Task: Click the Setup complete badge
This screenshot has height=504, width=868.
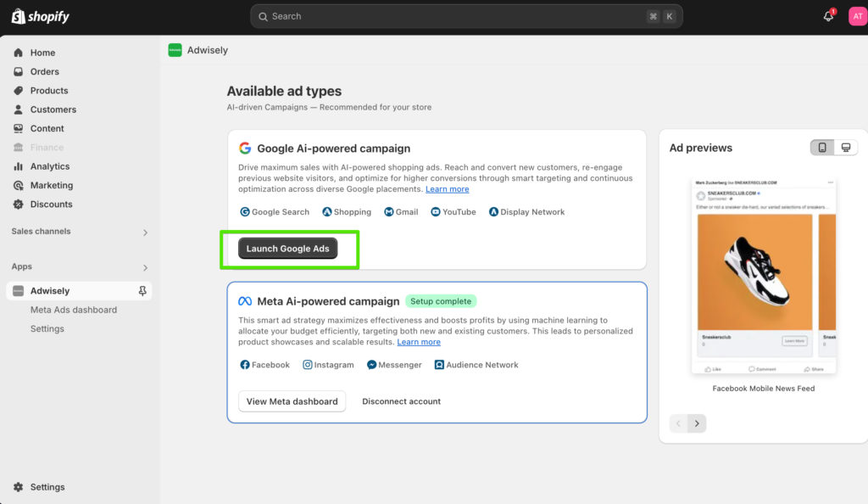Action: click(441, 301)
